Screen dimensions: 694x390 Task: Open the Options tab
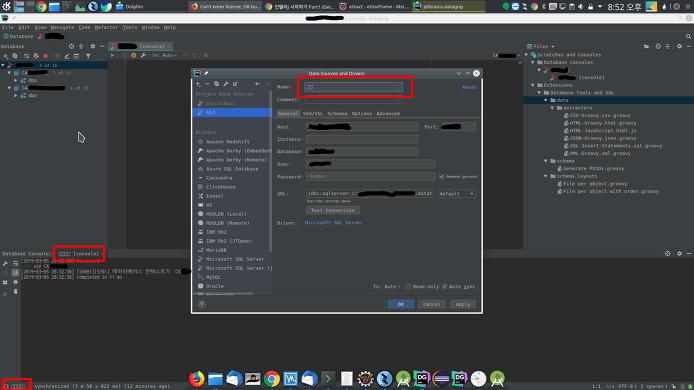[362, 114]
